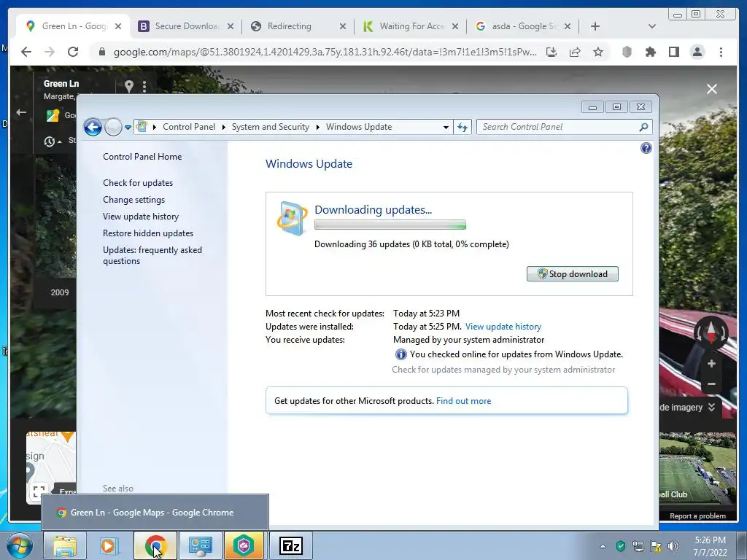Click System and Security breadcrumb
This screenshot has width=747, height=560.
pyautogui.click(x=270, y=127)
